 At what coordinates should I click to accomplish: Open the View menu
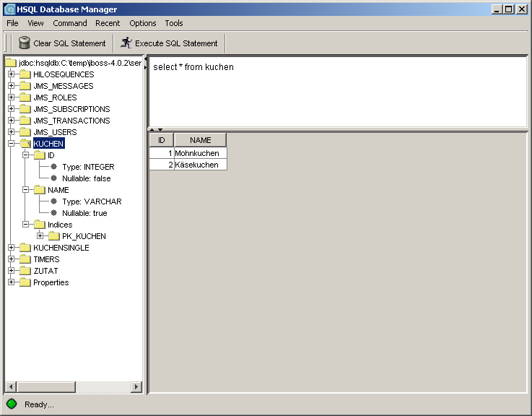(x=35, y=23)
